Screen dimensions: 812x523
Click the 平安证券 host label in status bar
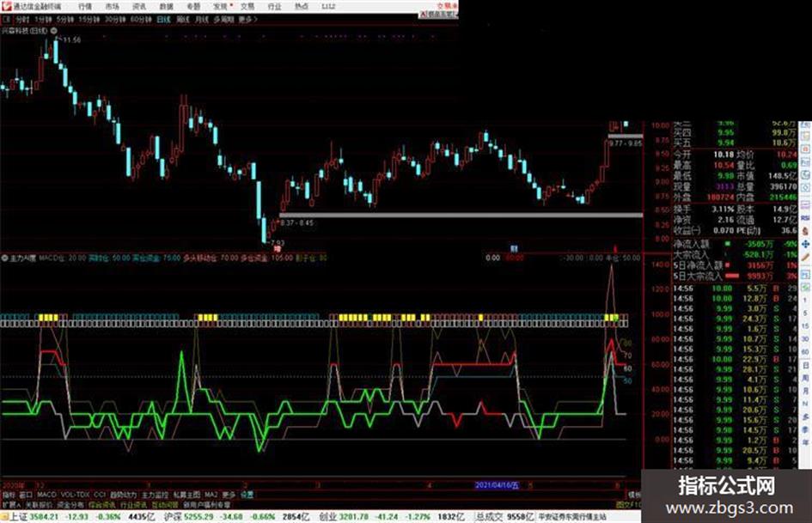click(x=571, y=517)
